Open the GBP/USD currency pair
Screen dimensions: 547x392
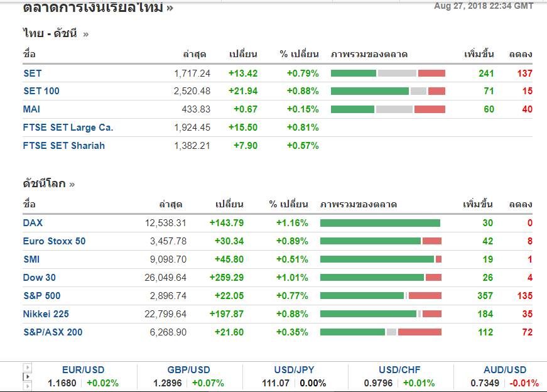pos(189,369)
